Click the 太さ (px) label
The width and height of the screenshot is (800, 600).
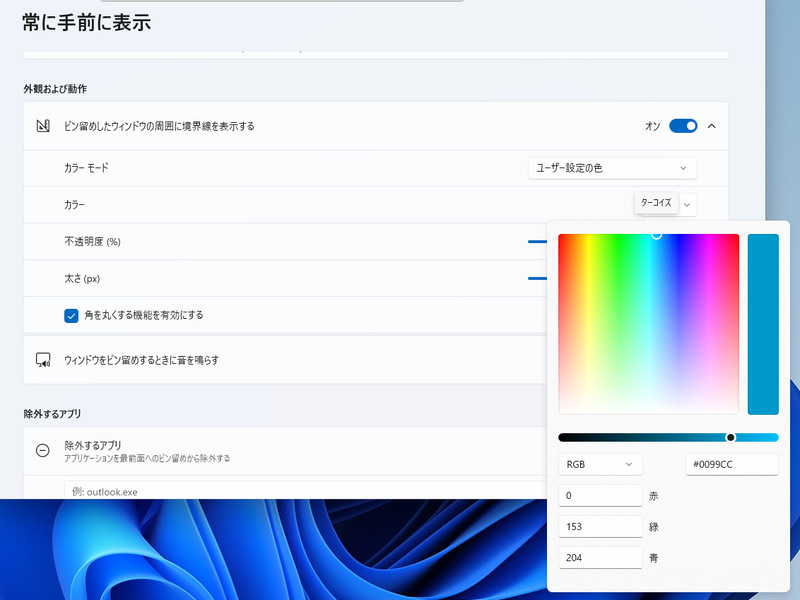click(82, 279)
